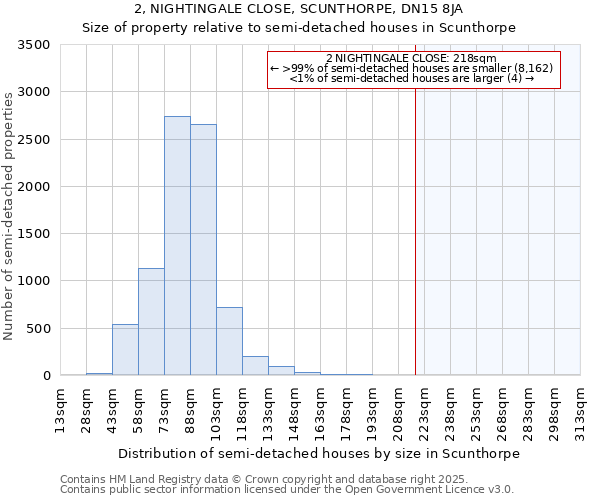Select the histogram bar starting at 88sqm

point(203,250)
